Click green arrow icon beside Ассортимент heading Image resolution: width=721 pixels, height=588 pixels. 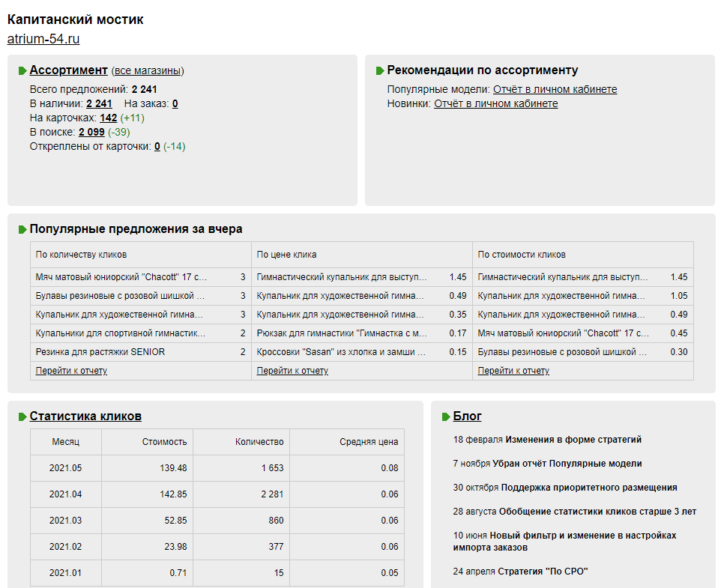coord(23,70)
